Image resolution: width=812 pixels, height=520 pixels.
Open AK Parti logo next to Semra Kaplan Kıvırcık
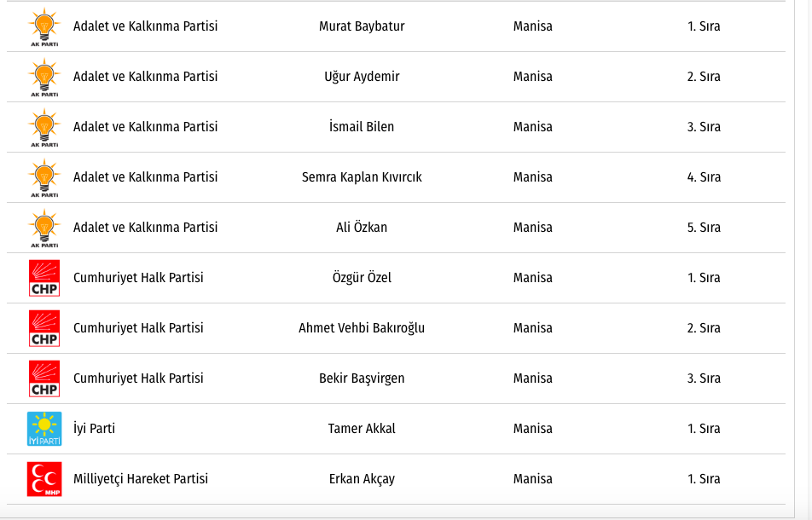(44, 177)
